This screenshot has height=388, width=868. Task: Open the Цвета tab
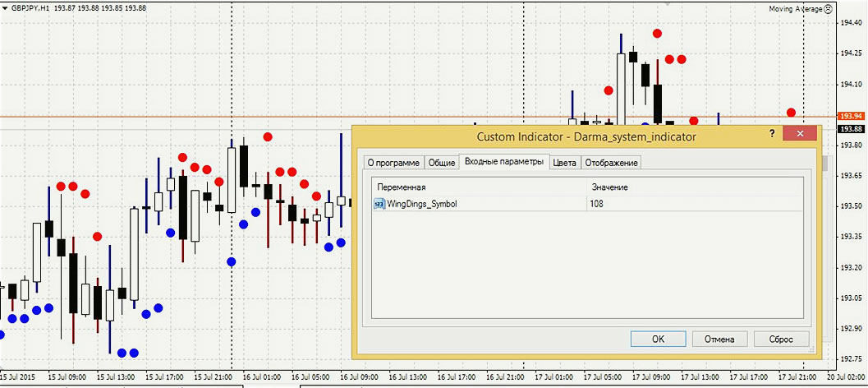click(x=564, y=163)
